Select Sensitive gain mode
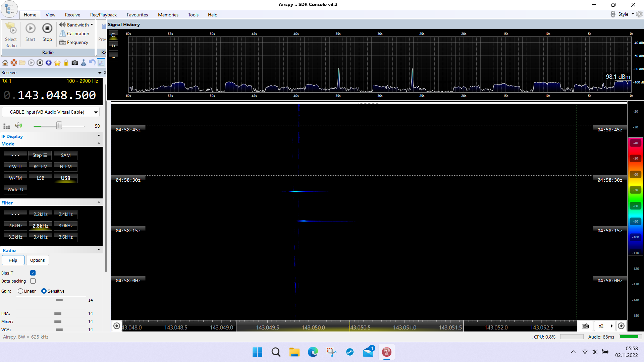Screen dimensions: 644x362 pos(44,291)
